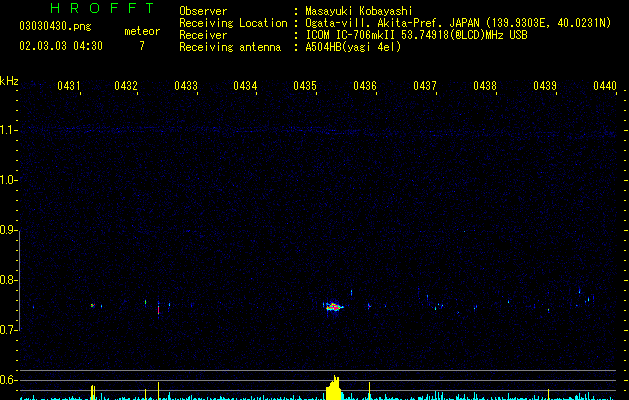Click the 0439 time axis marker
Image resolution: width=629 pixels, height=400 pixels.
tap(545, 86)
